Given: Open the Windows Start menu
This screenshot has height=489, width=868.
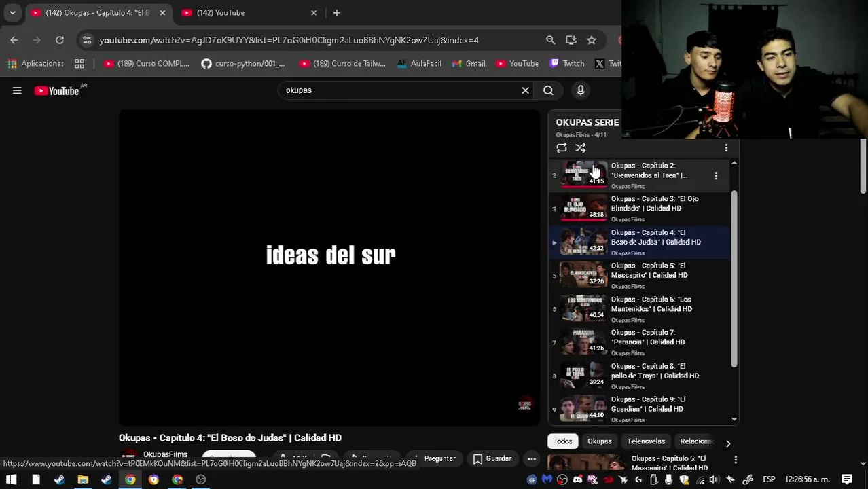Looking at the screenshot, I should pos(12,479).
